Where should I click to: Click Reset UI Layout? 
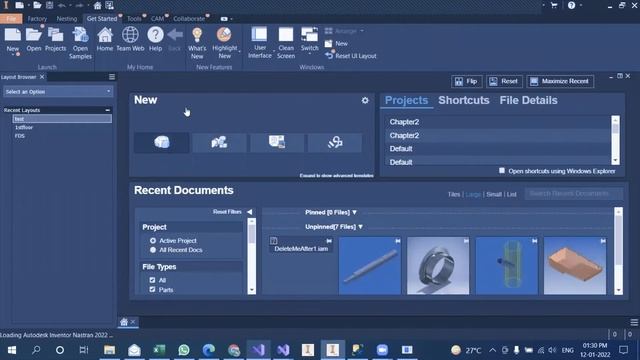tap(351, 56)
